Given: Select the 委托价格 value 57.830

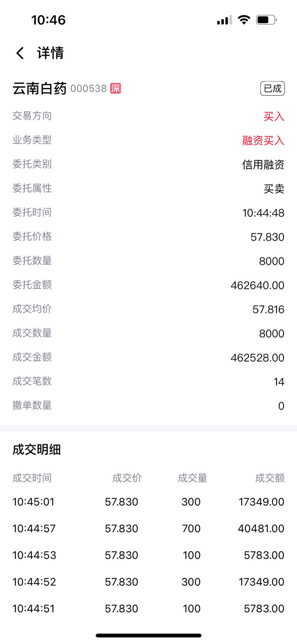Looking at the screenshot, I should click(x=268, y=237).
